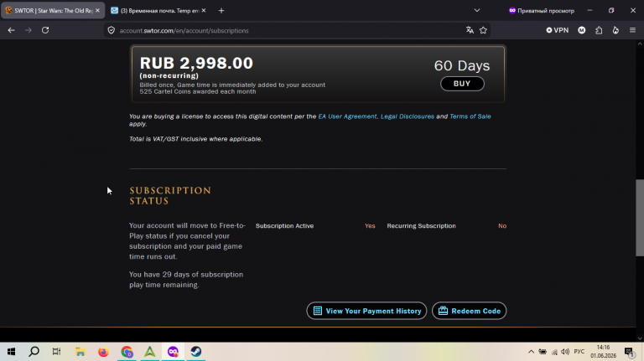This screenshot has height=361, width=644.
Task: Open the EA User Agreement link
Action: coord(347,116)
